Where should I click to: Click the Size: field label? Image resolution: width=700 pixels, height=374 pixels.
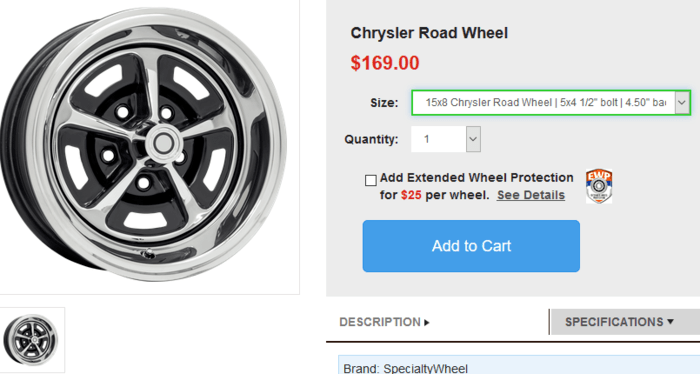pos(384,103)
